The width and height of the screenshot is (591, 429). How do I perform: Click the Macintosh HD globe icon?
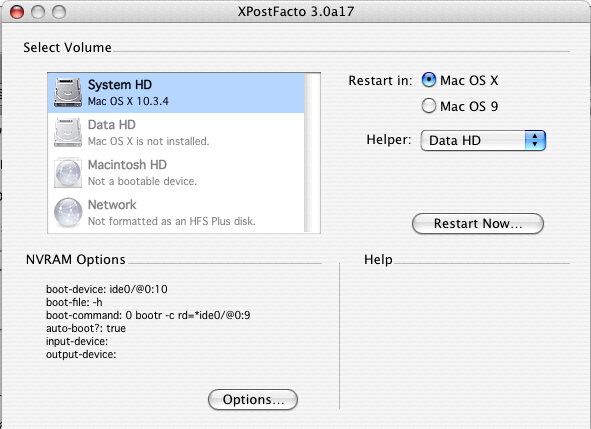[x=68, y=173]
